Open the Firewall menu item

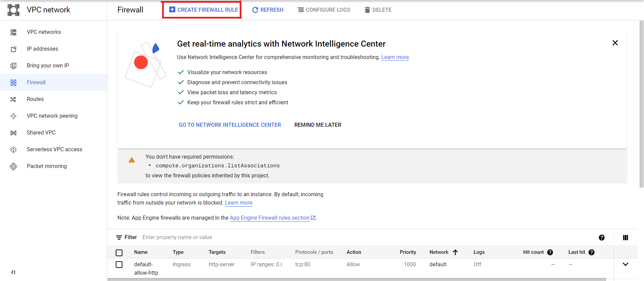[x=54, y=82]
